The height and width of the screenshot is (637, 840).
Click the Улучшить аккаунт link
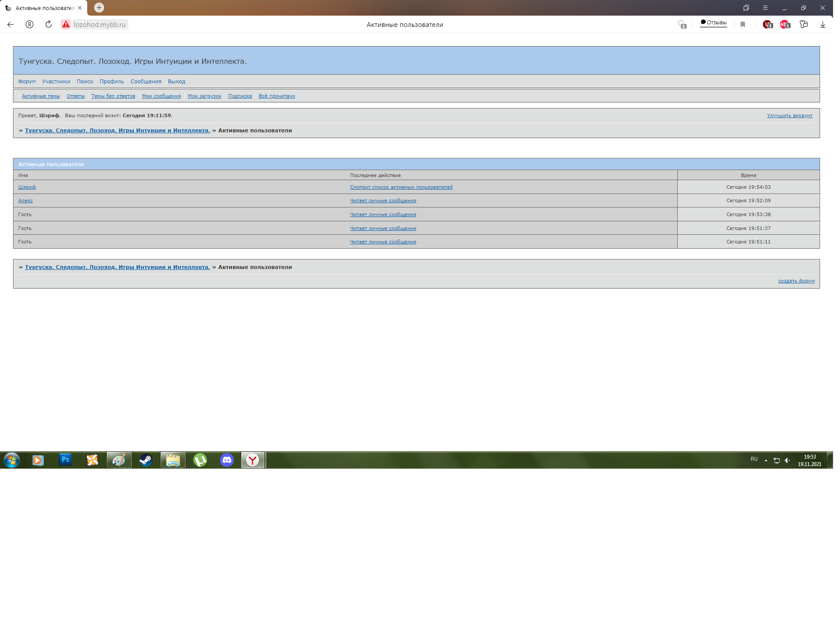pos(789,115)
